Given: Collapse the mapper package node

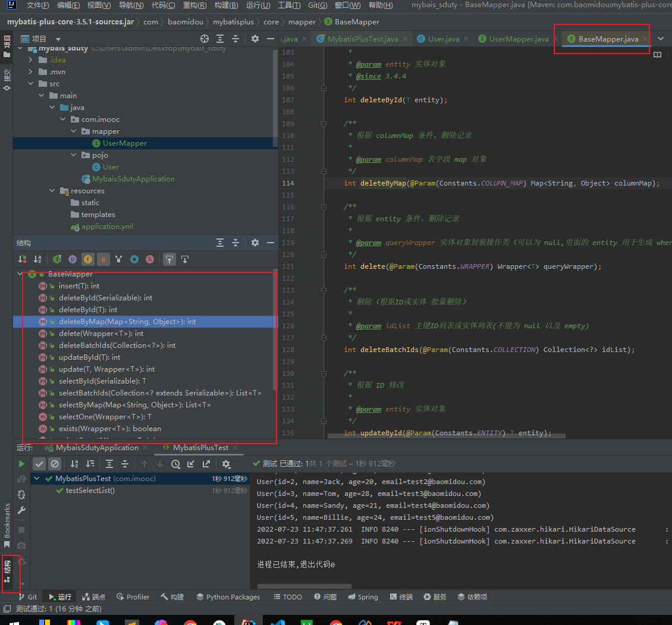Looking at the screenshot, I should click(73, 131).
